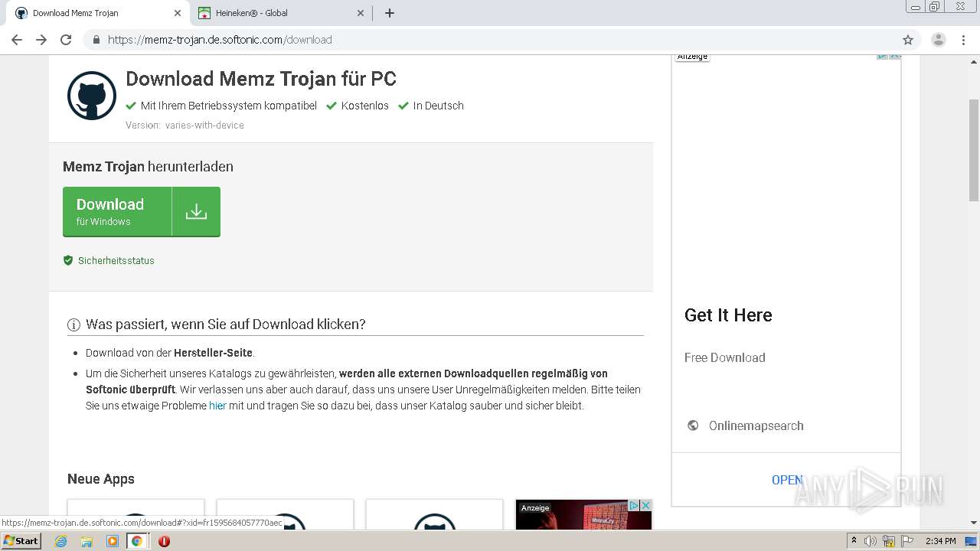Reload the current page
This screenshot has height=551, width=980.
pos(66,40)
